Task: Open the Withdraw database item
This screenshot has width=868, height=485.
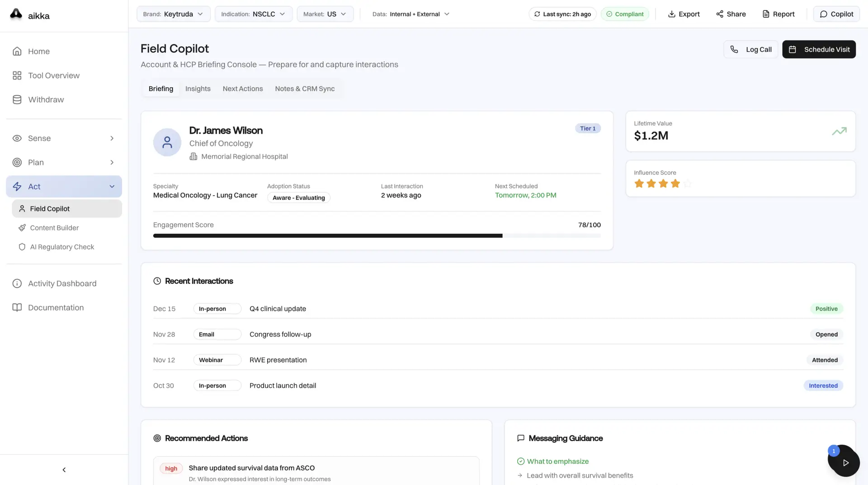Action: point(46,100)
